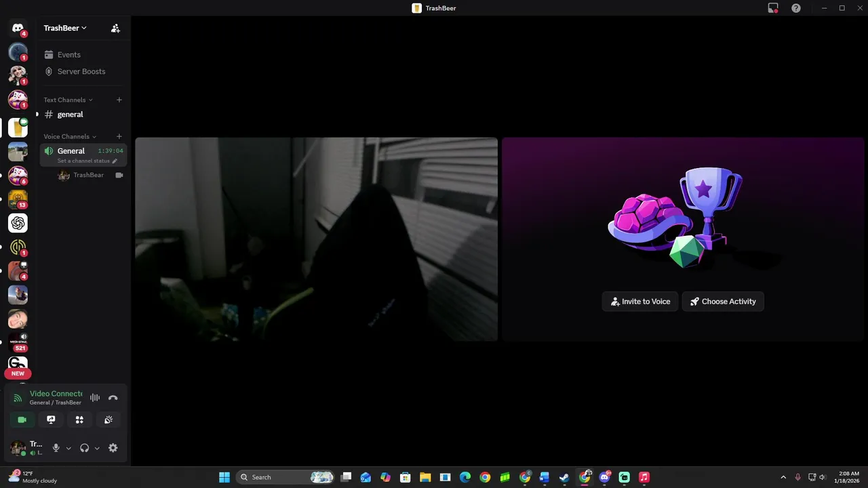Share your screen button
Image resolution: width=868 pixels, height=488 pixels.
pyautogui.click(x=51, y=420)
